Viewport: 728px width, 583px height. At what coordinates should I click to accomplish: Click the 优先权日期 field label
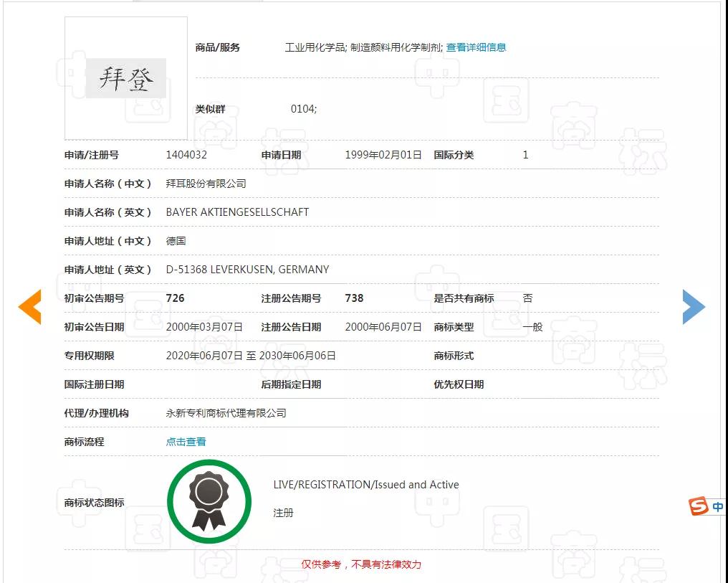pyautogui.click(x=459, y=384)
